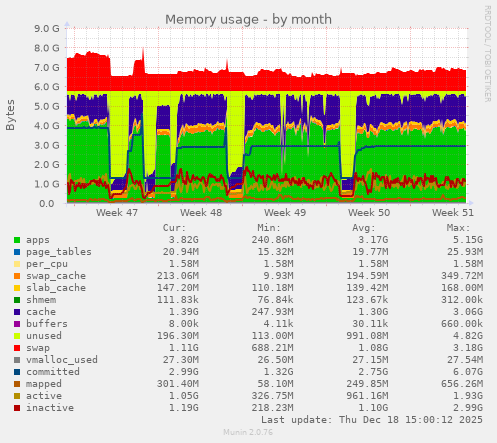Click the red swap legend swatch

tap(17, 348)
